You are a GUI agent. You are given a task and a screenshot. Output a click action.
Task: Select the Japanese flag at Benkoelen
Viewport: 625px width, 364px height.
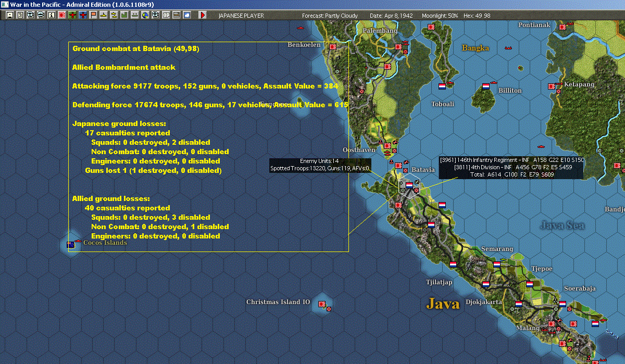point(332,47)
